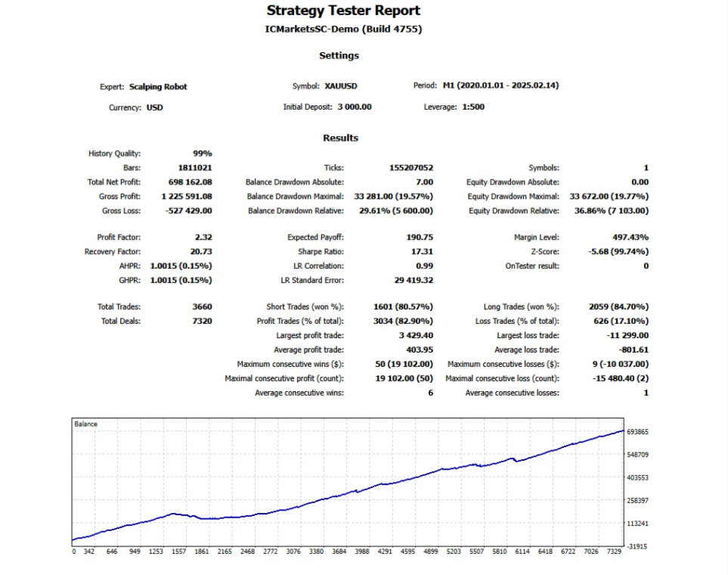This screenshot has height=575, width=728.
Task: Select the XAUUSD symbol value
Action: [x=341, y=87]
